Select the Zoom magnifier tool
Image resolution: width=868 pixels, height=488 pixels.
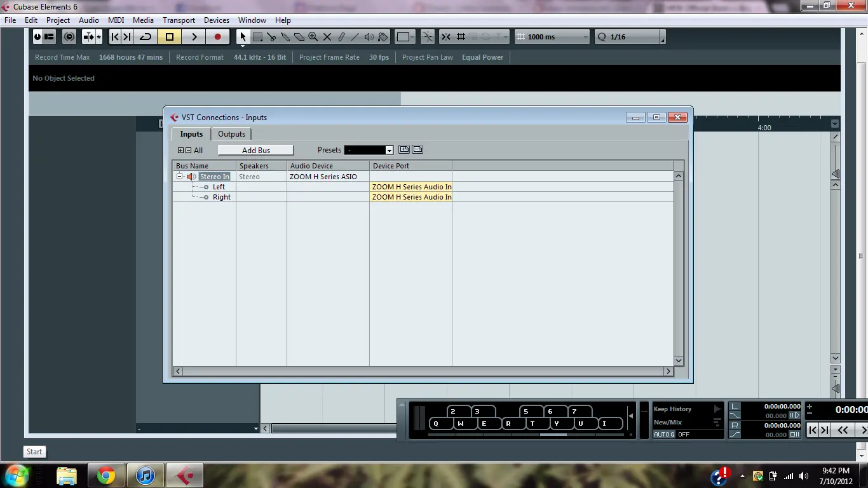click(313, 37)
